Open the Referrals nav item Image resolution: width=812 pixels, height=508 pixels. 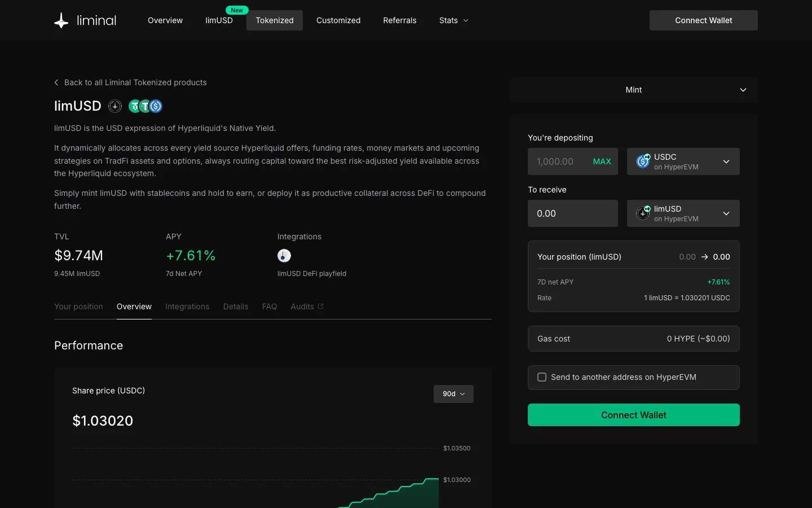coord(400,20)
